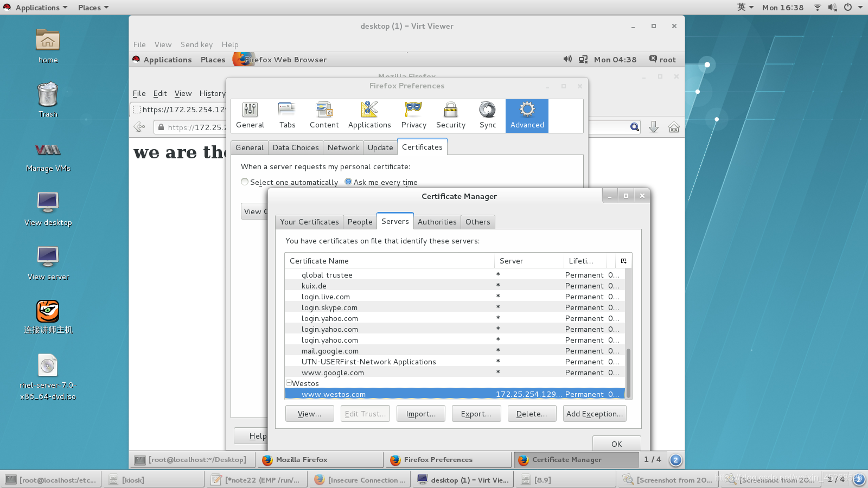868x488 pixels.
Task: Switch to Update tab in Preferences
Action: (380, 147)
